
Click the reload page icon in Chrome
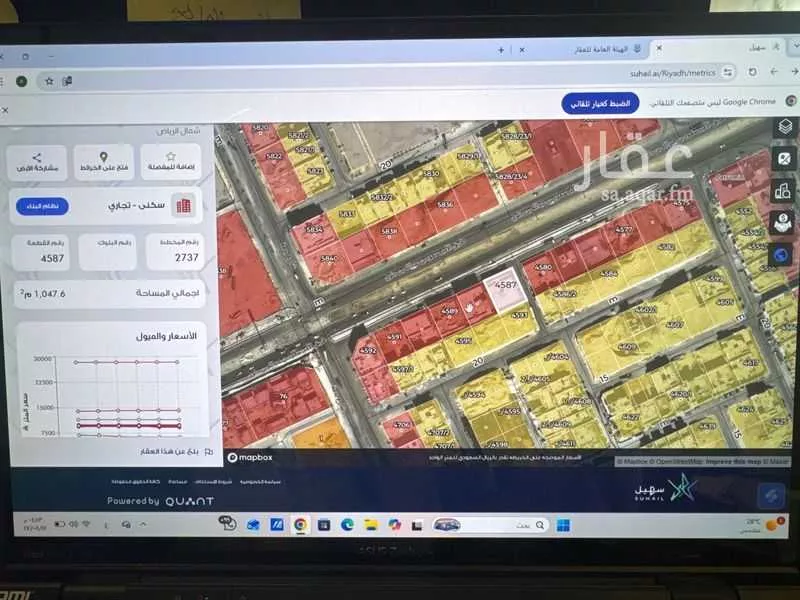point(753,73)
